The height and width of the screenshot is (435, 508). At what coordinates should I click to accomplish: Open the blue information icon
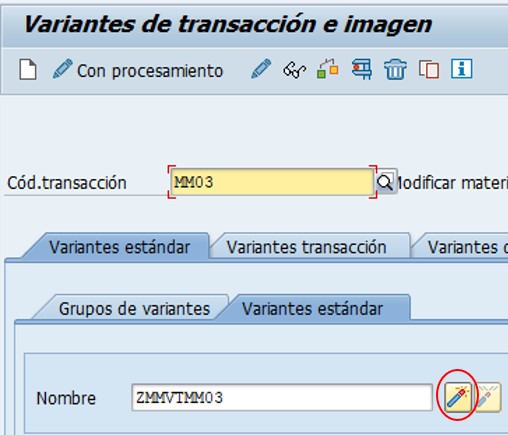click(461, 69)
